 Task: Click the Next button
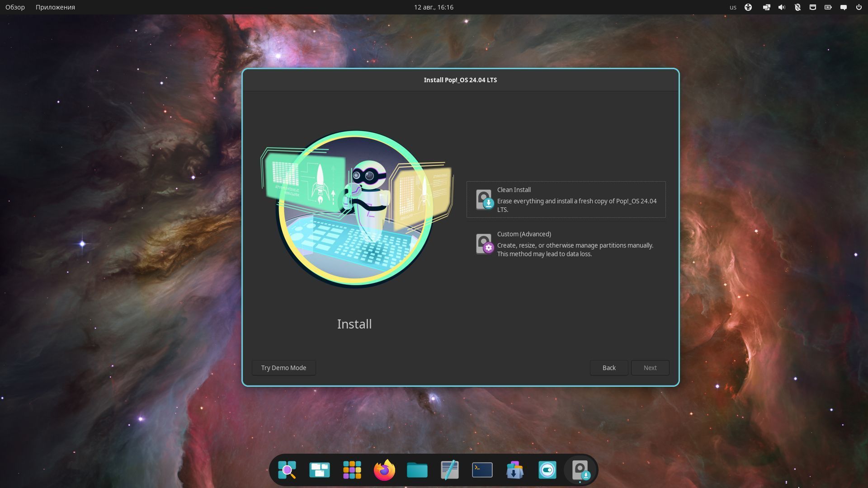(x=650, y=368)
